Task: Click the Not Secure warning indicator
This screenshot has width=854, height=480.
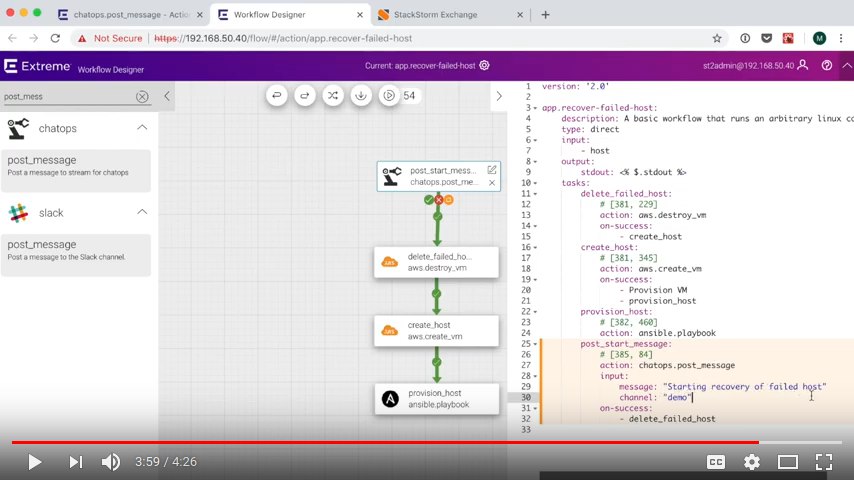Action: click(110, 39)
